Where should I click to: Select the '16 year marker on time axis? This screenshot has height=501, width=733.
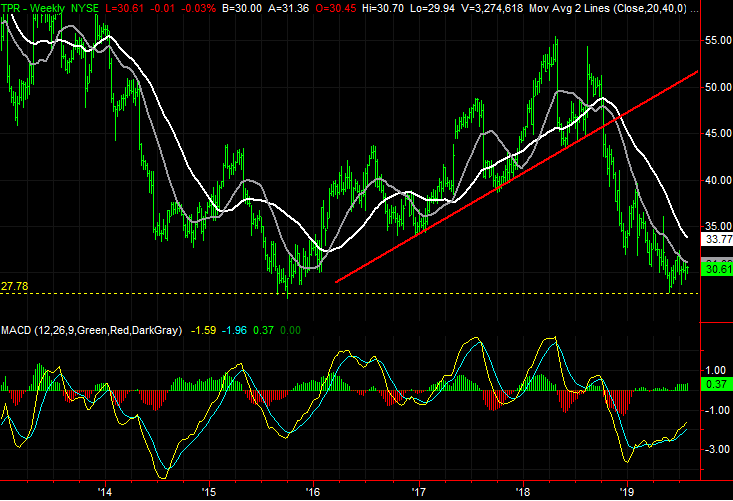click(x=313, y=492)
